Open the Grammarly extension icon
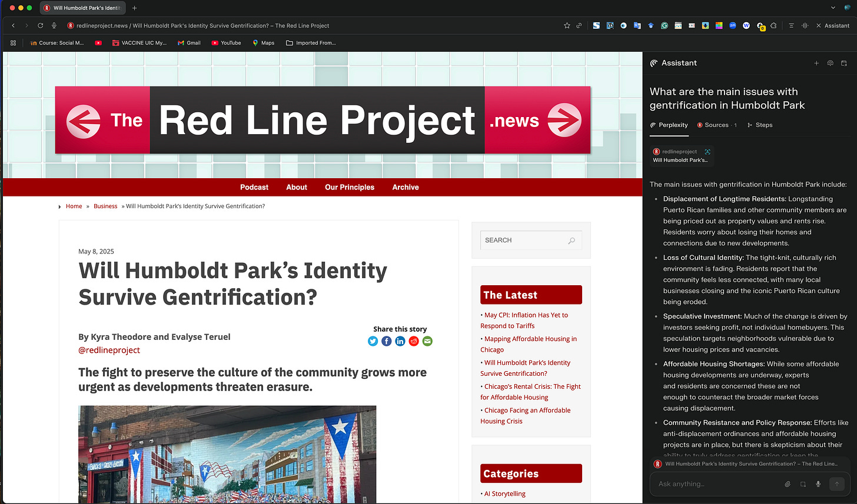 pyautogui.click(x=665, y=25)
